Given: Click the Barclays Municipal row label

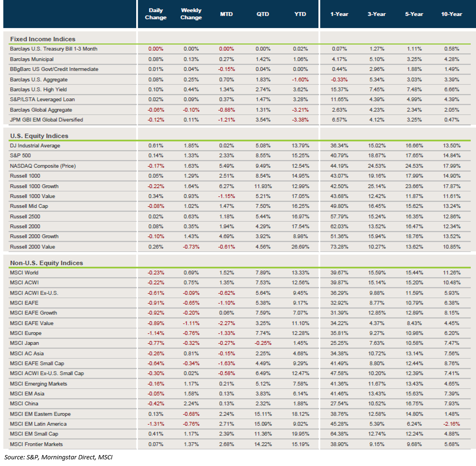Looking at the screenshot, I should 32,59.
